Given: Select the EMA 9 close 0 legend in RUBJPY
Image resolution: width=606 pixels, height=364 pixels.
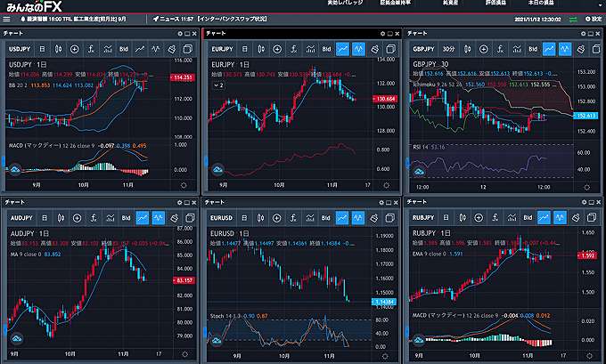Looking at the screenshot, I should coord(430,254).
